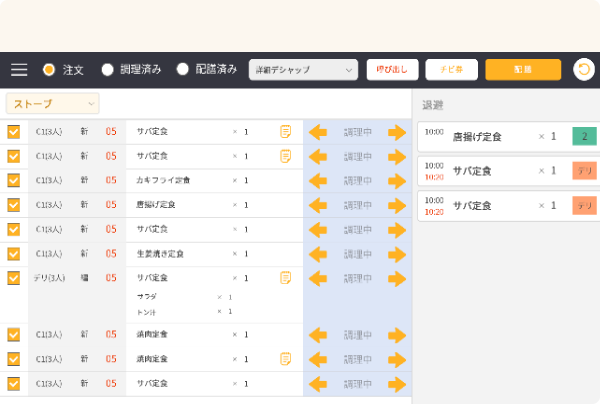Click the チビ伝 button
The image size is (600, 404).
coord(451,70)
